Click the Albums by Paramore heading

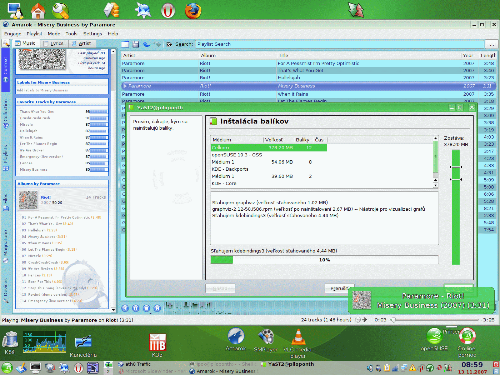pos(39,184)
